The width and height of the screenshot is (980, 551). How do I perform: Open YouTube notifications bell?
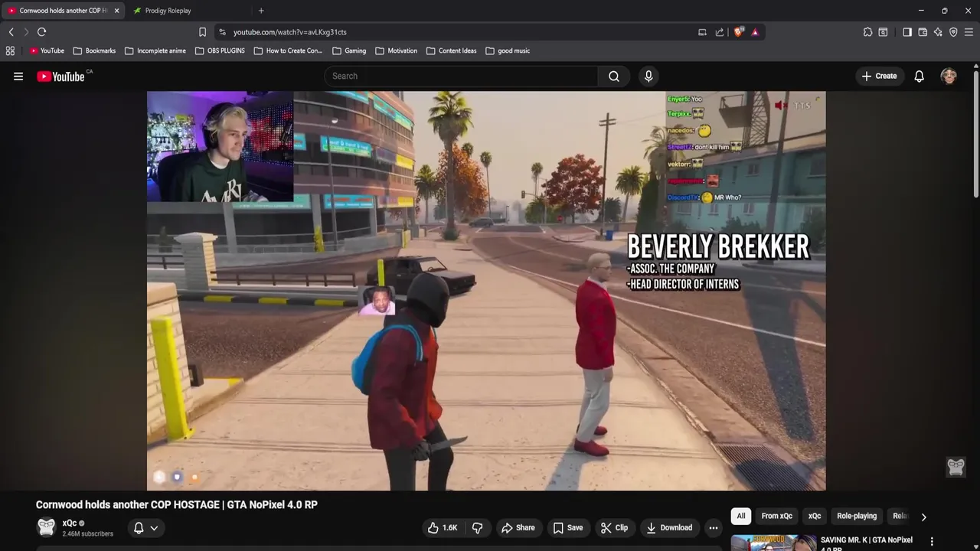[x=919, y=76]
